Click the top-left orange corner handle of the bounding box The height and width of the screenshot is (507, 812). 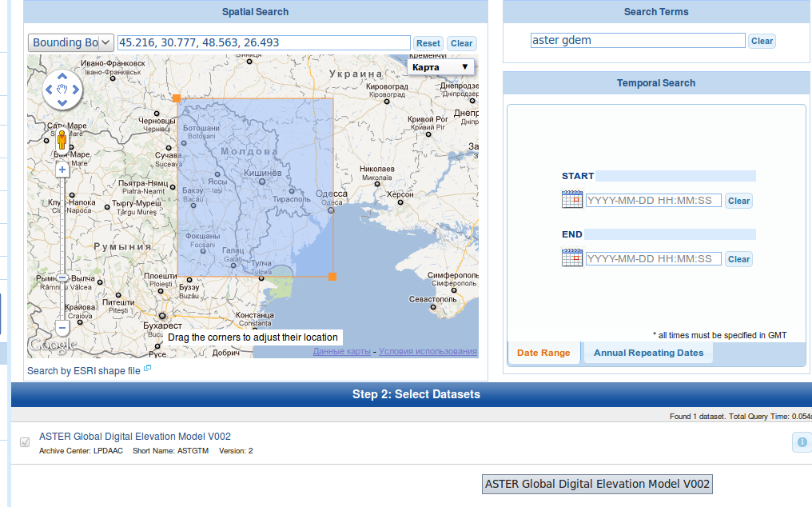tap(177, 98)
